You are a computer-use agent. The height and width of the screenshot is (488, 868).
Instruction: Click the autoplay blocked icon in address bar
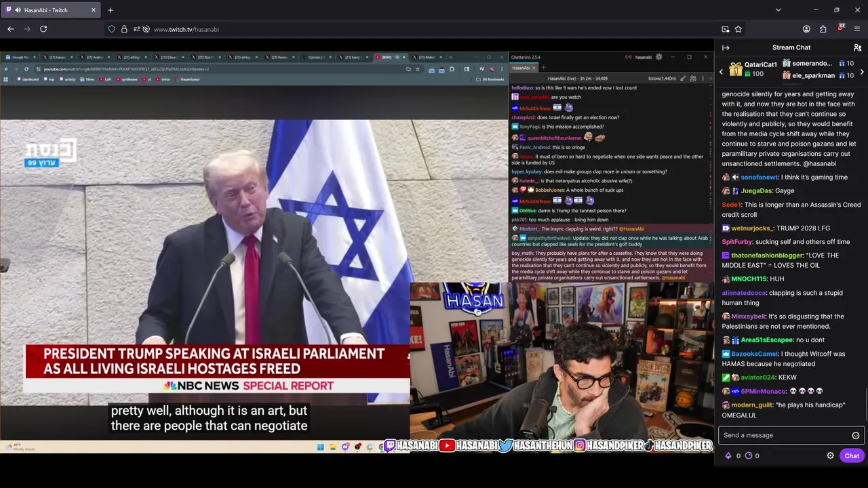146,29
